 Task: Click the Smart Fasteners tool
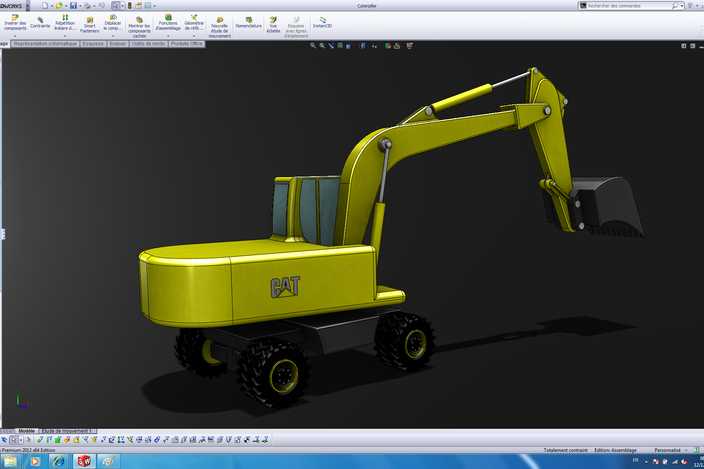point(90,24)
